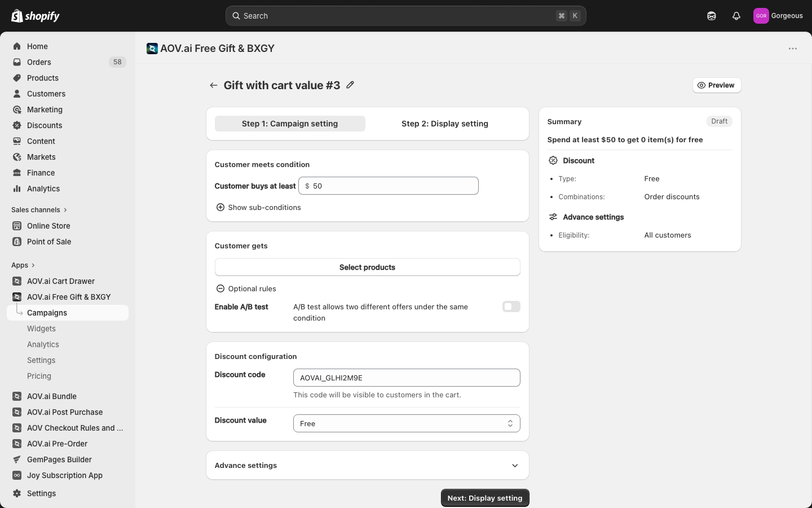The width and height of the screenshot is (812, 508).
Task: Click the Customer buys at least amount field
Action: point(389,186)
